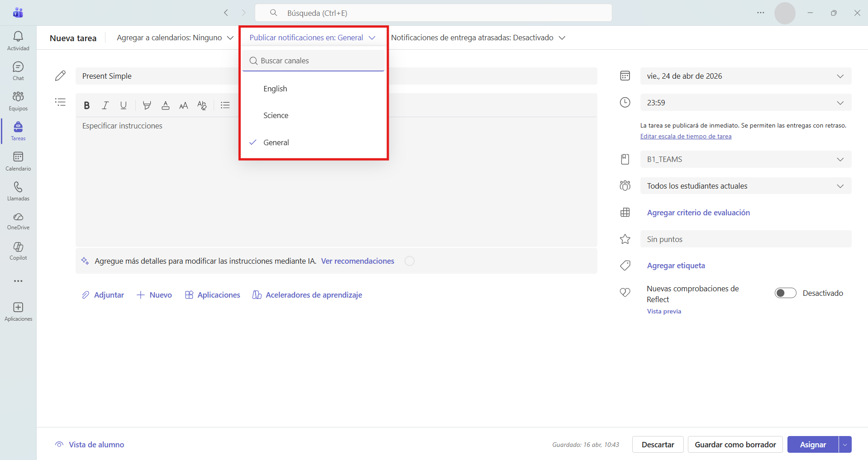Insert a bulleted list

point(225,105)
